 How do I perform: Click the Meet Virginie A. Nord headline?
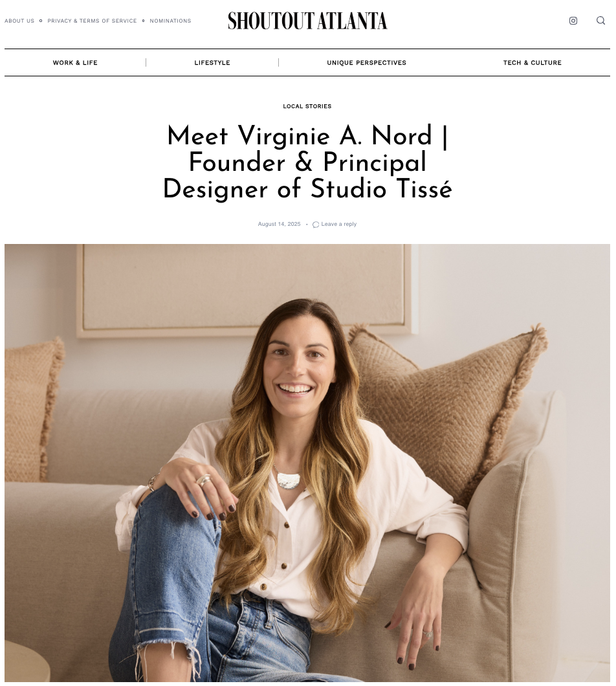pyautogui.click(x=307, y=162)
